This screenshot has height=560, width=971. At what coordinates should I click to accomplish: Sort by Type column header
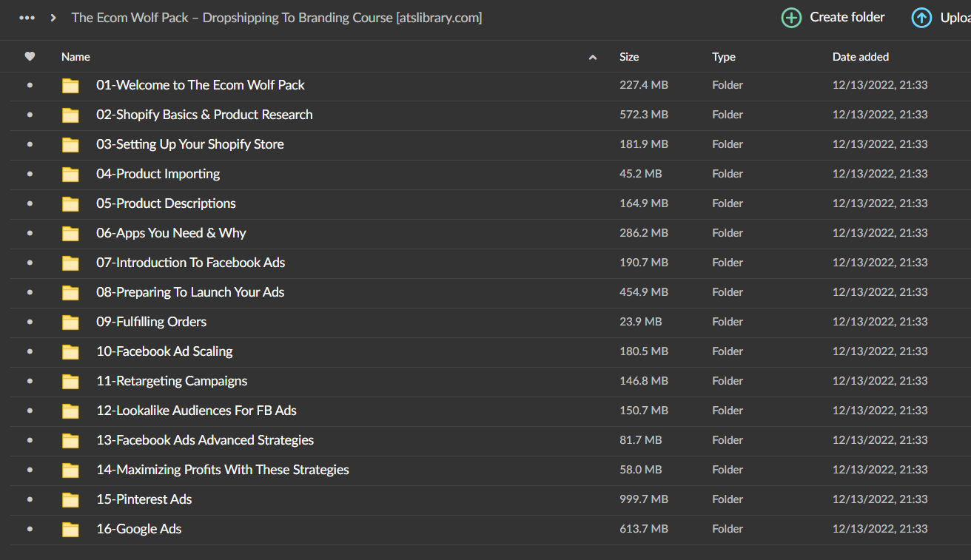tap(724, 57)
